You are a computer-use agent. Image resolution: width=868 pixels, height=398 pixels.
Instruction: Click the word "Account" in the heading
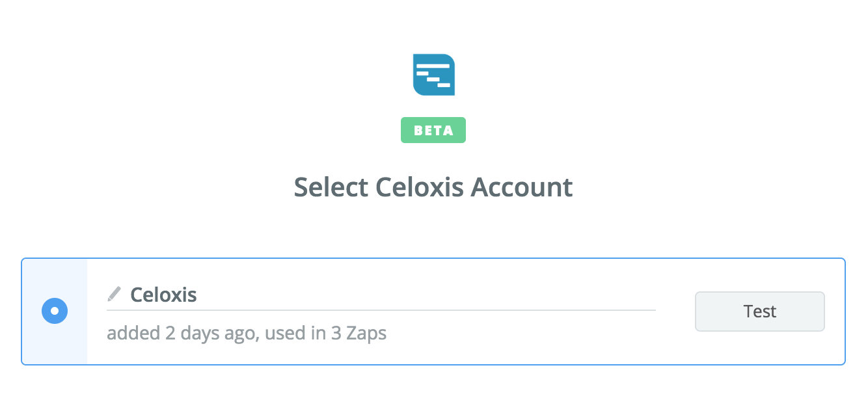[522, 187]
